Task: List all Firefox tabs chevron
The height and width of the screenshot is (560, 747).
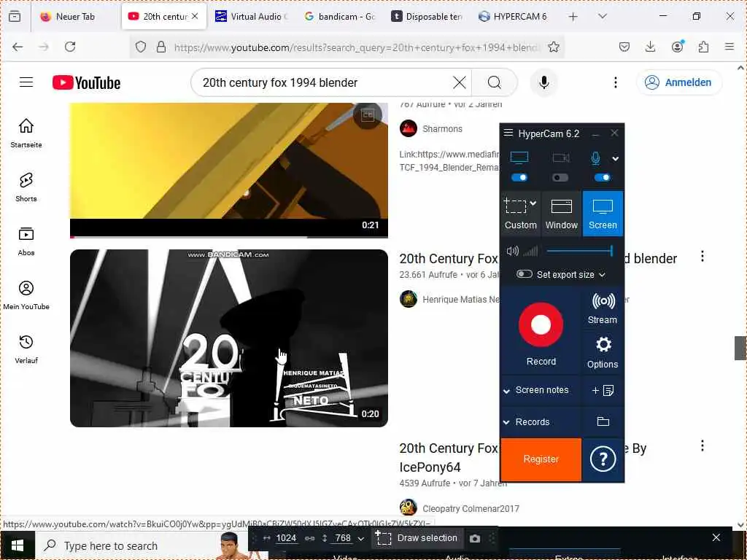Action: (602, 16)
